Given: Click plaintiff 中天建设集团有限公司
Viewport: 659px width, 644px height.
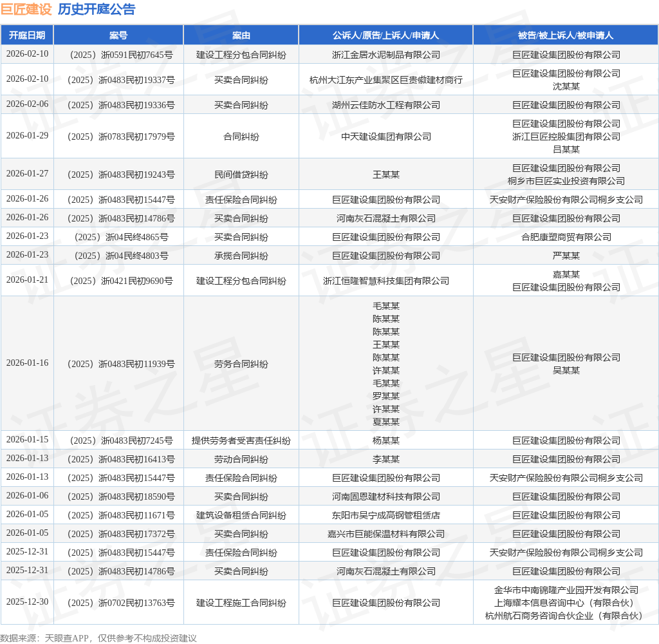Looking at the screenshot, I should coord(386,137).
